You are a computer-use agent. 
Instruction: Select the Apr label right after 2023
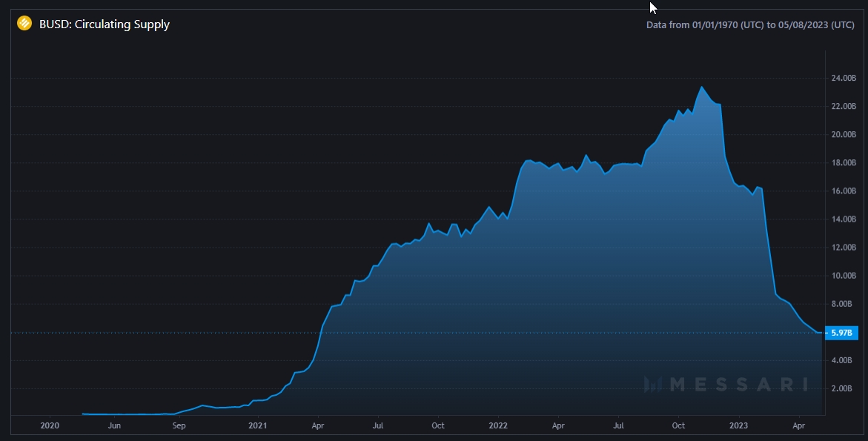point(798,425)
